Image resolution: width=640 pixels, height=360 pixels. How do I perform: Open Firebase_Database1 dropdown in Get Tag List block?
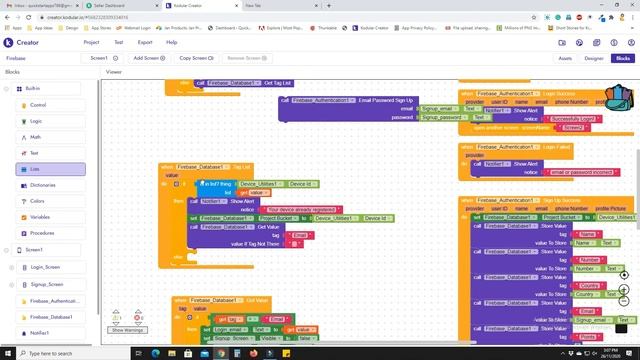(x=234, y=83)
